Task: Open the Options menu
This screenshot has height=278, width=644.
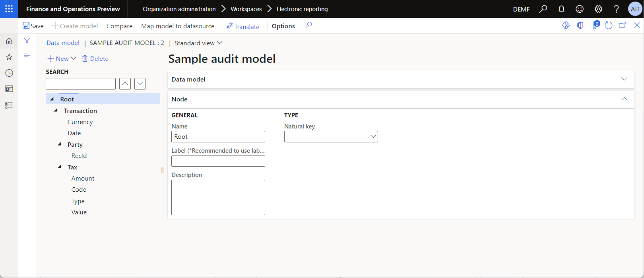Action: pyautogui.click(x=283, y=26)
